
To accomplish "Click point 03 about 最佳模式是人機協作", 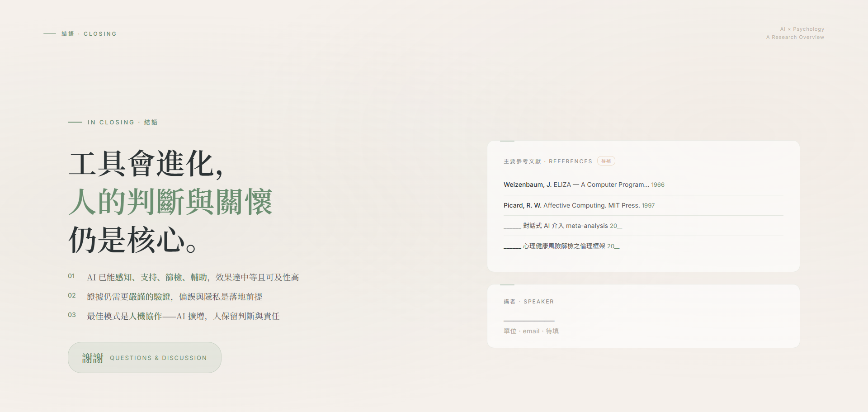I will (174, 316).
